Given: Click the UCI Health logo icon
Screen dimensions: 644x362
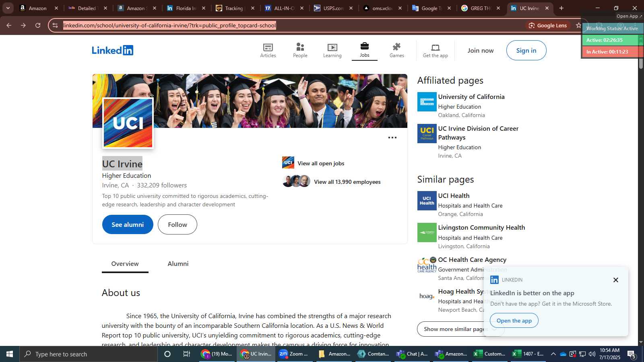Looking at the screenshot, I should [427, 201].
